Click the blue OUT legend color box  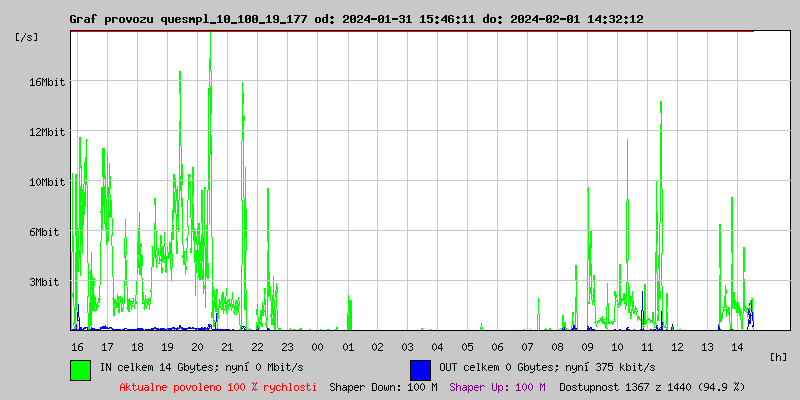coord(420,369)
